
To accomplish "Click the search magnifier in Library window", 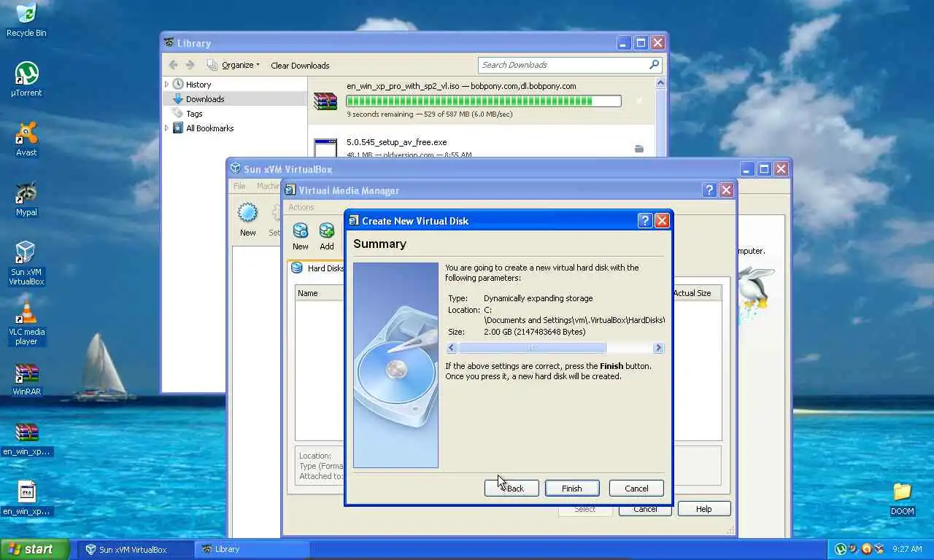I will pos(654,65).
